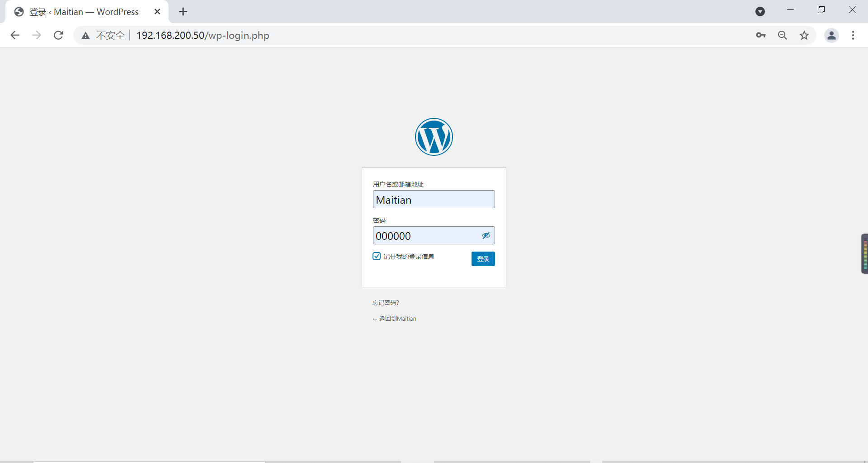The height and width of the screenshot is (463, 868).
Task: Minimize the browser window
Action: point(790,10)
